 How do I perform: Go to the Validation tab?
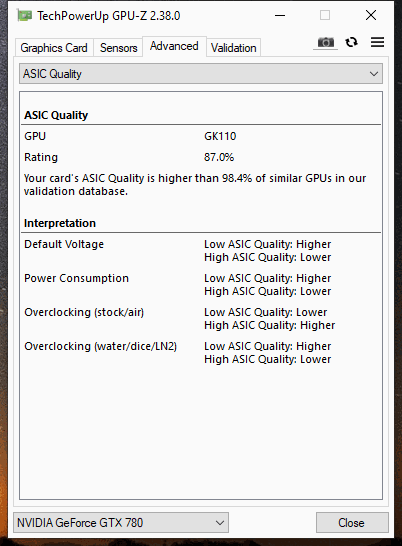233,48
